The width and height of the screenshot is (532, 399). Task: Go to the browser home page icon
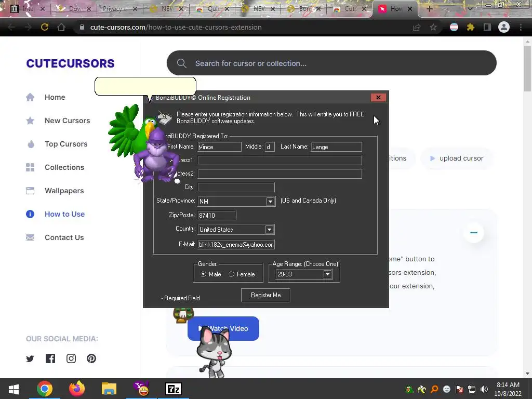point(61,27)
